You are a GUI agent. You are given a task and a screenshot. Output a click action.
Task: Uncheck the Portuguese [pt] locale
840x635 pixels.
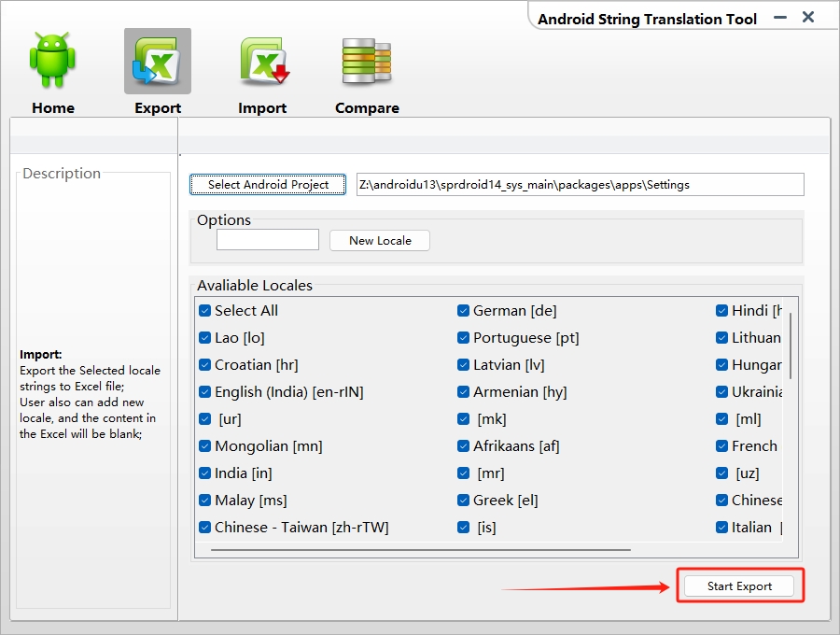click(x=463, y=338)
